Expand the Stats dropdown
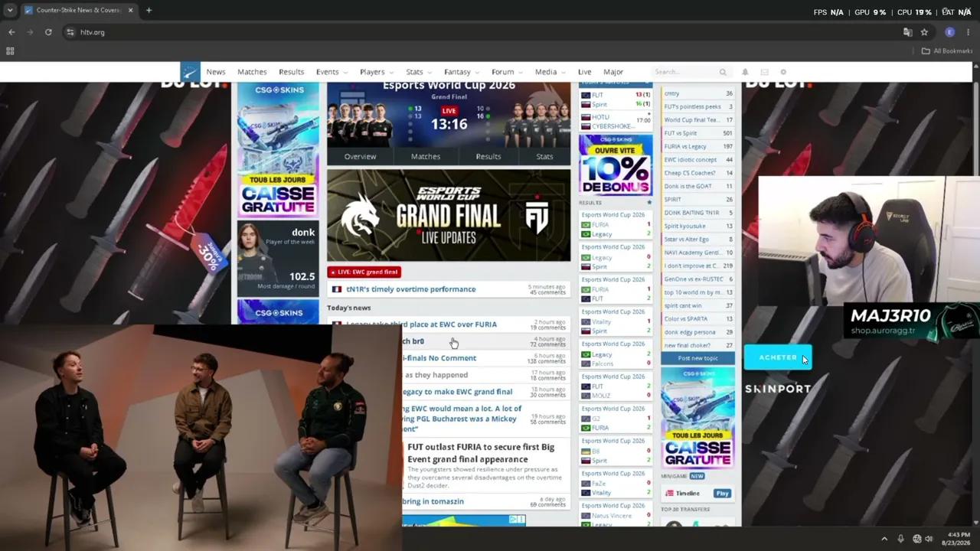The image size is (980, 551). tap(419, 72)
